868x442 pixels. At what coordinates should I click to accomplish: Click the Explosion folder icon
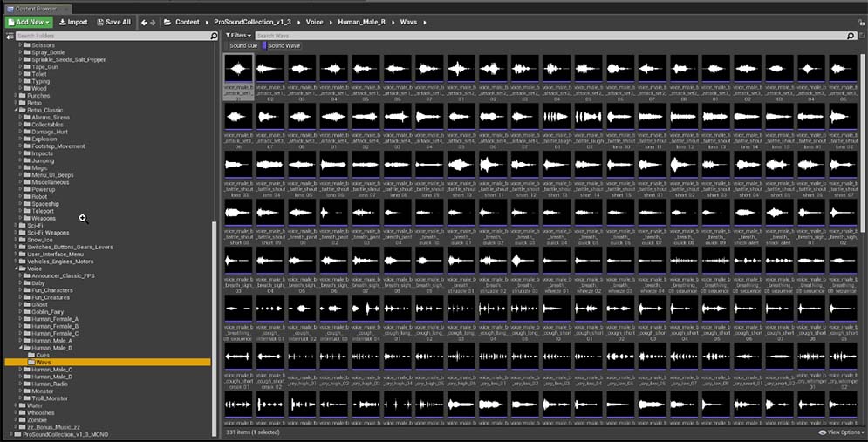tap(26, 139)
